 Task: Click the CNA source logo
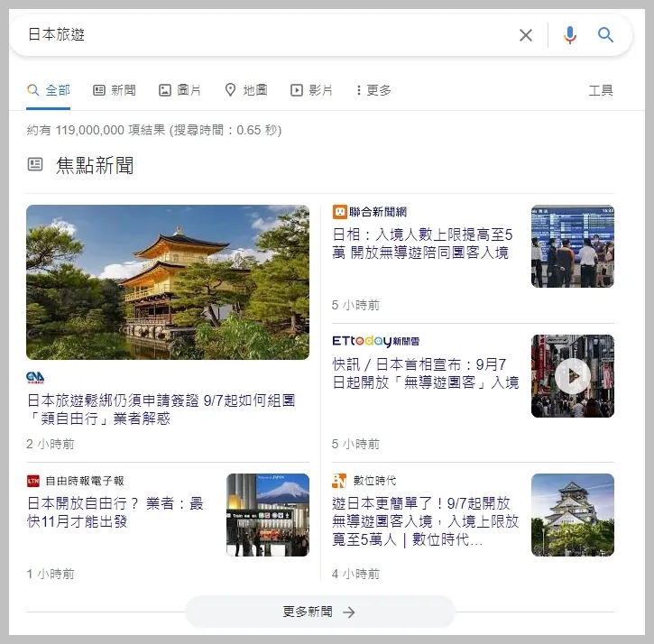point(35,378)
